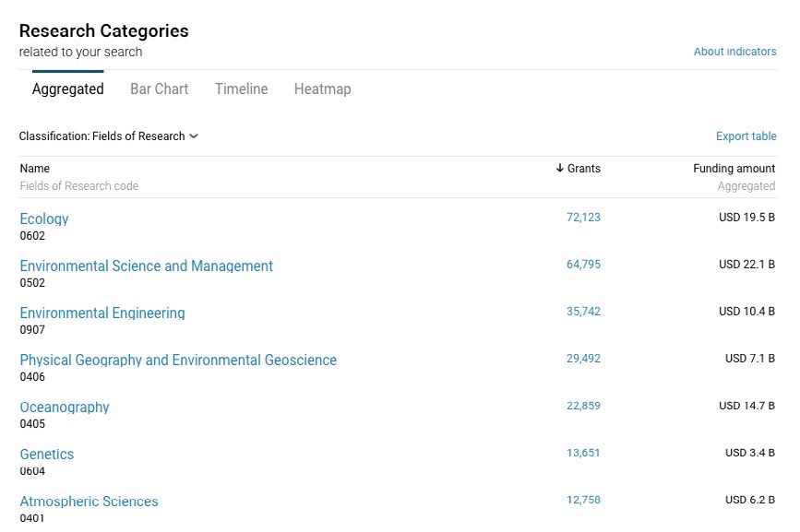Open Environmental Science and Management category
The image size is (800, 532).
pos(146,266)
